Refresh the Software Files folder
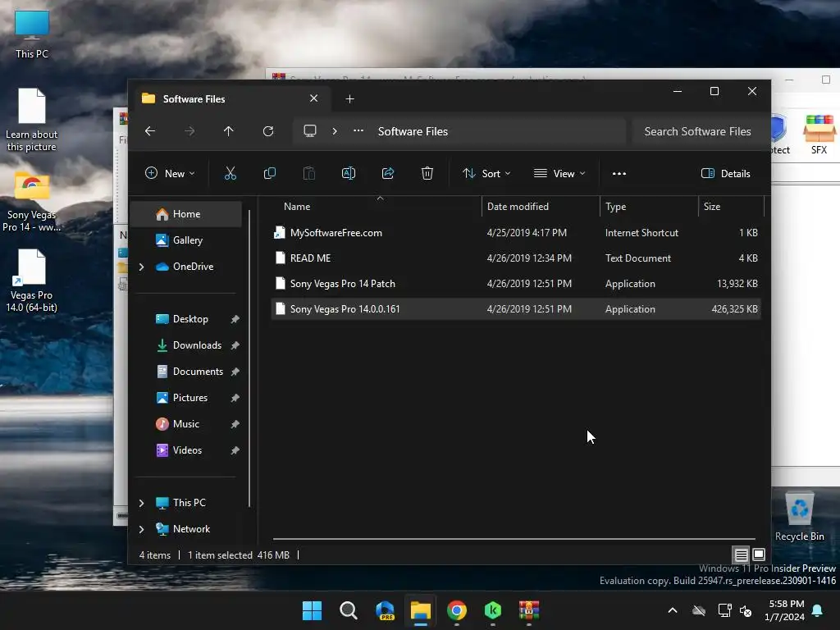 [268, 131]
